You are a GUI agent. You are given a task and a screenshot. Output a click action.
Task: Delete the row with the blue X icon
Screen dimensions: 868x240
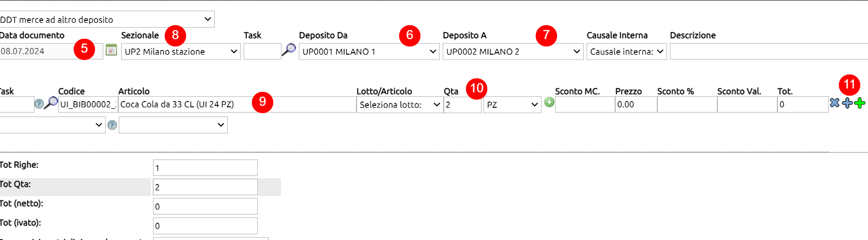[x=835, y=103]
